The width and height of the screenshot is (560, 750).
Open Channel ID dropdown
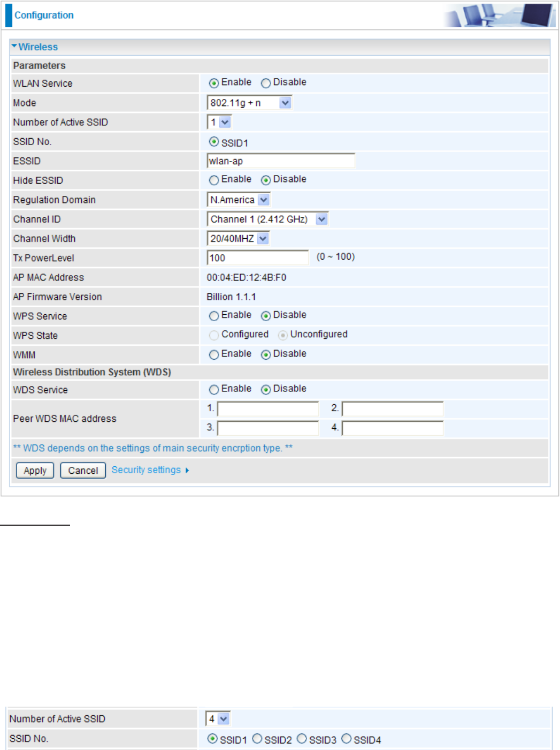click(x=267, y=219)
